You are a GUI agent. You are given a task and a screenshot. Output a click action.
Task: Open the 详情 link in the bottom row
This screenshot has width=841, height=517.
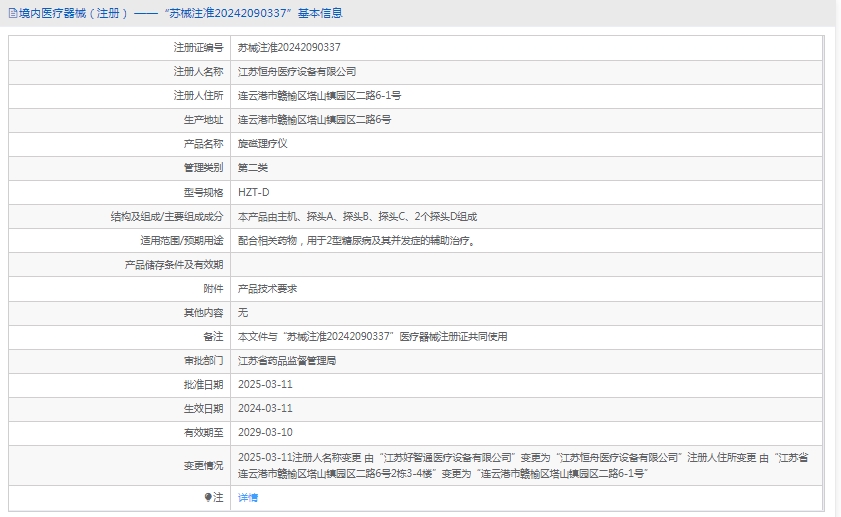coord(248,497)
